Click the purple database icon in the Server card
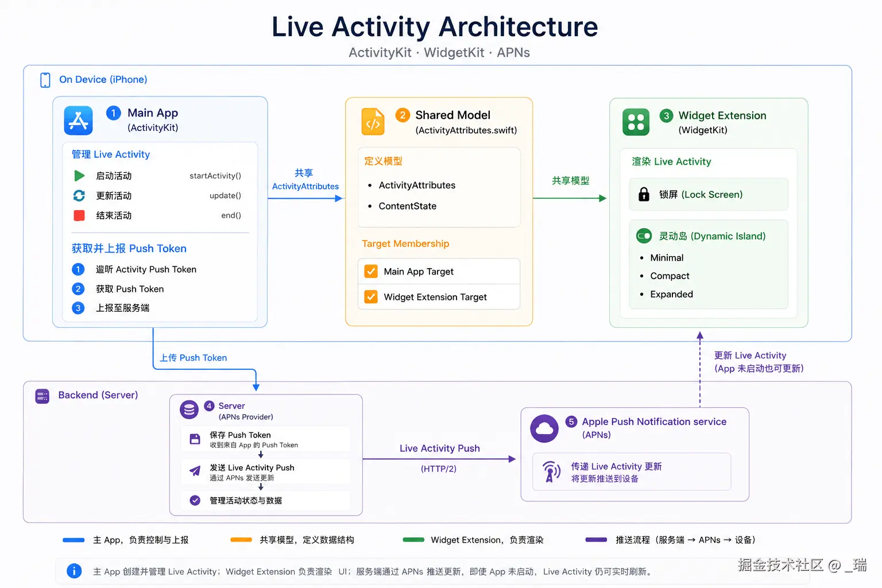The height and width of the screenshot is (588, 882). (189, 410)
